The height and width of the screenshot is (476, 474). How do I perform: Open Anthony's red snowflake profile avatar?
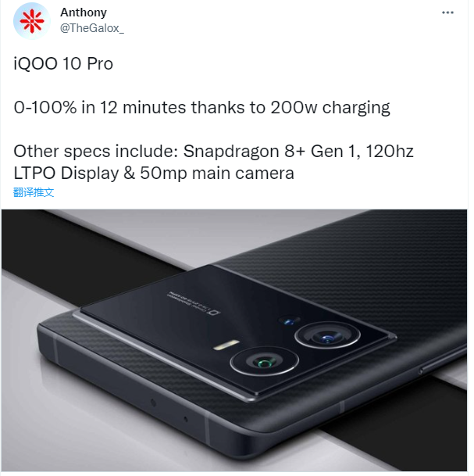32,21
